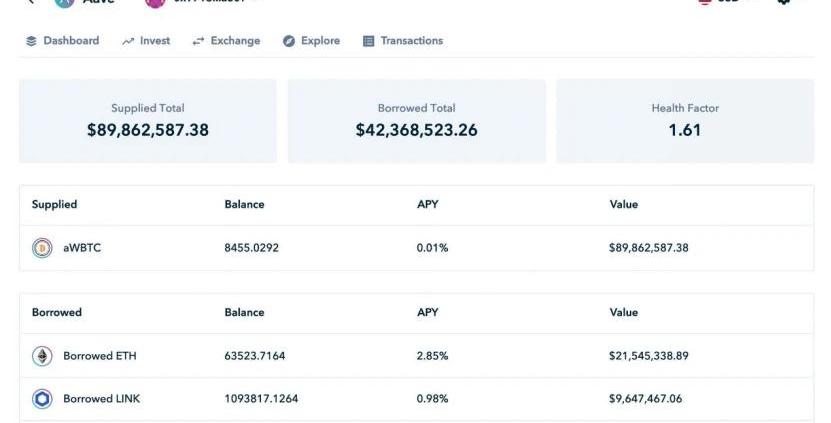
Task: Click the Ethereum icon beside Borrowed ETH
Action: pyautogui.click(x=42, y=356)
